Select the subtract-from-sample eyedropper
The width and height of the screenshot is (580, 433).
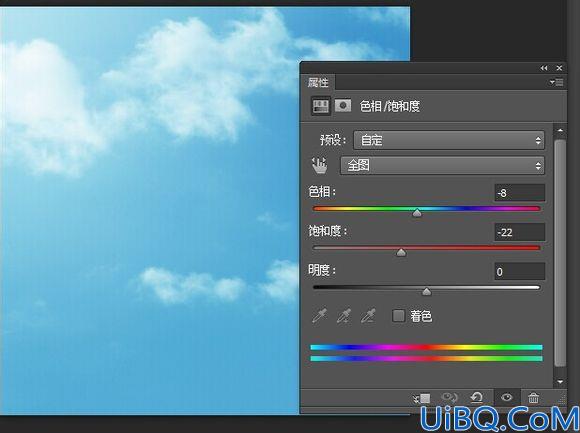(x=368, y=316)
